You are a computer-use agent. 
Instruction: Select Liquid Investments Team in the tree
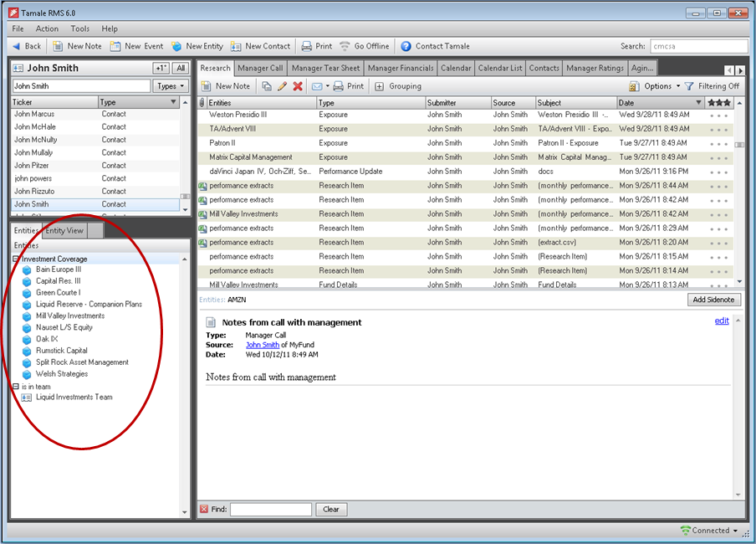pos(74,398)
